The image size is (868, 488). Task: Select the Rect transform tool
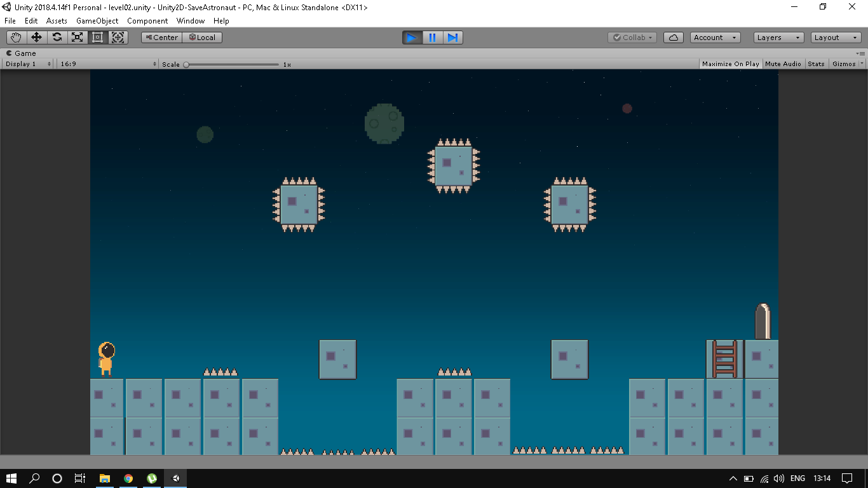[x=97, y=37]
